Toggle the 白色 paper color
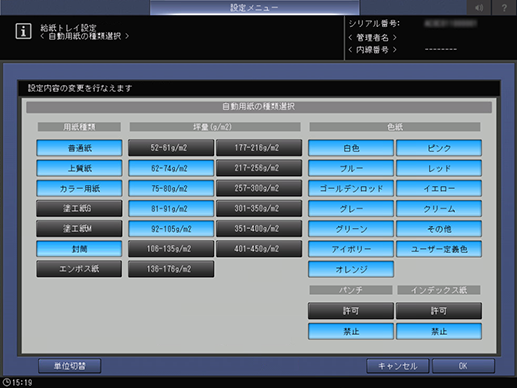The width and height of the screenshot is (517, 388). pyautogui.click(x=351, y=148)
